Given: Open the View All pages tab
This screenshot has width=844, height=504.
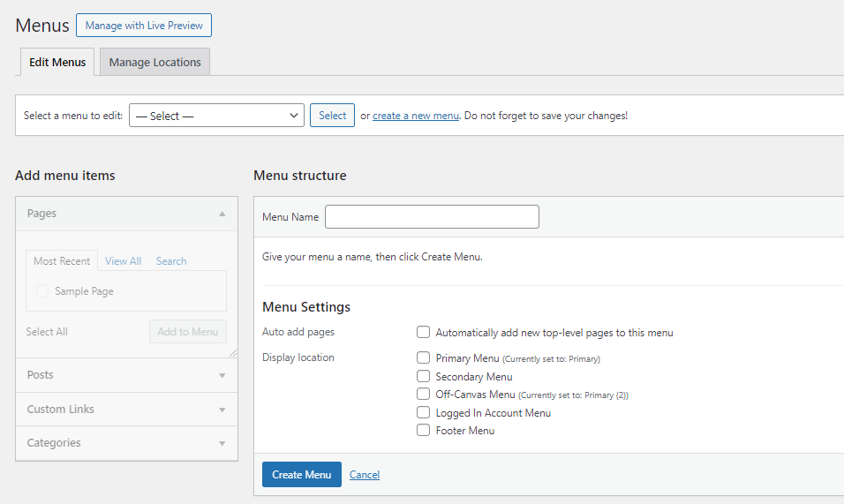Looking at the screenshot, I should pyautogui.click(x=124, y=261).
